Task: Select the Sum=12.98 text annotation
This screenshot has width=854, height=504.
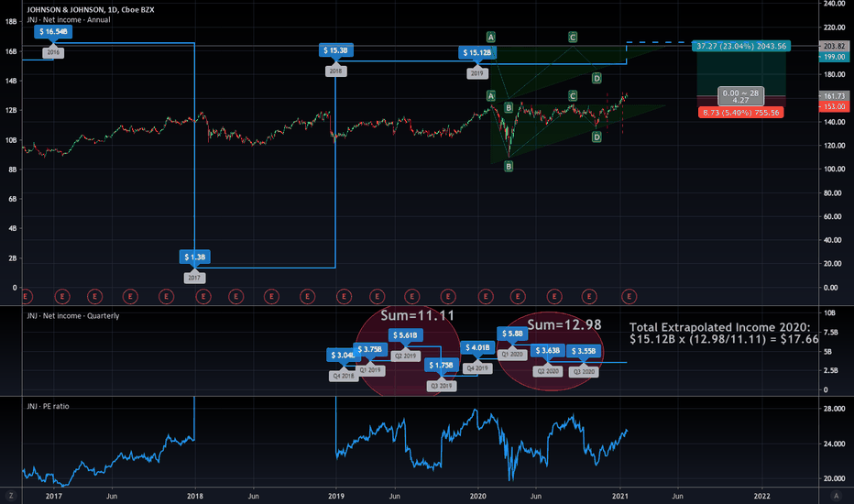Action: 564,325
